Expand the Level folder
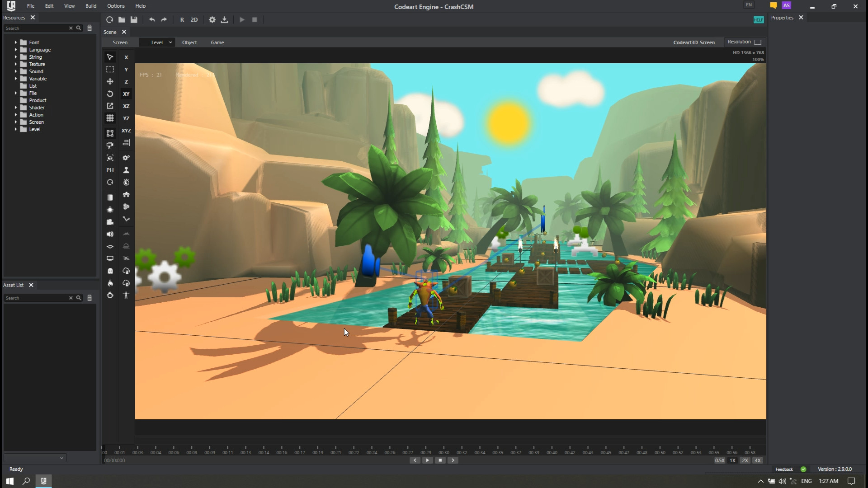The height and width of the screenshot is (488, 868). pos(16,129)
